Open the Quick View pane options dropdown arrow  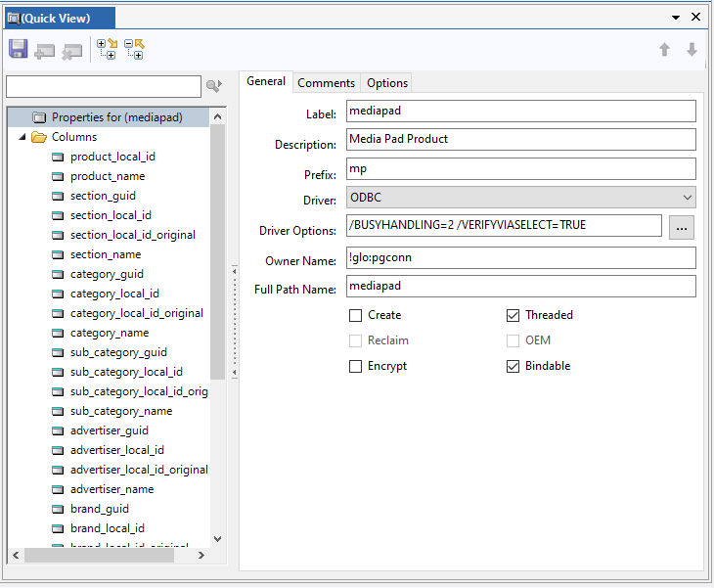click(x=675, y=18)
